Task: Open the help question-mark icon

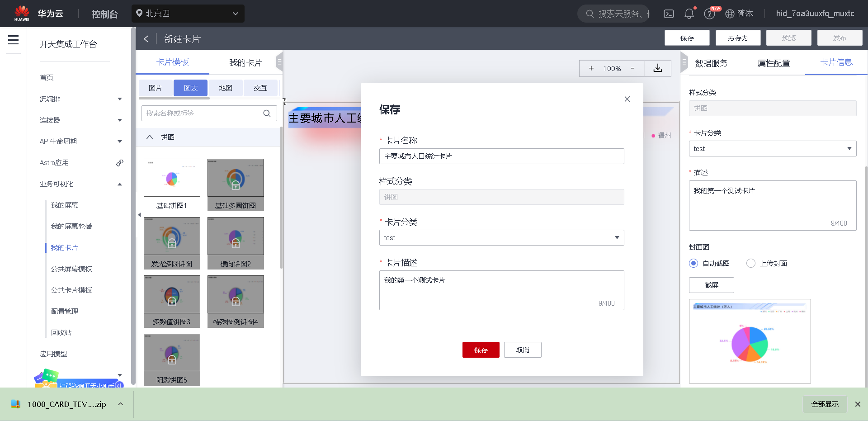Action: [x=709, y=14]
